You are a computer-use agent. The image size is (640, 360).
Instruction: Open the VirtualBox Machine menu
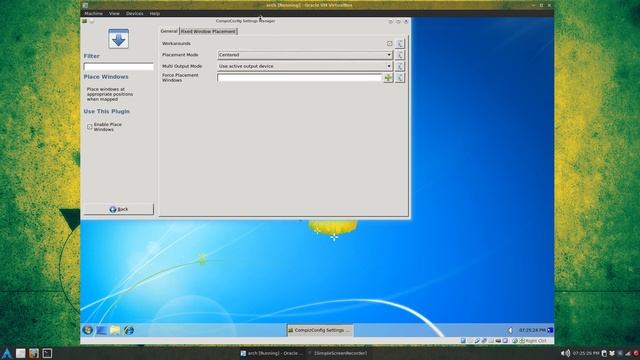tap(93, 13)
